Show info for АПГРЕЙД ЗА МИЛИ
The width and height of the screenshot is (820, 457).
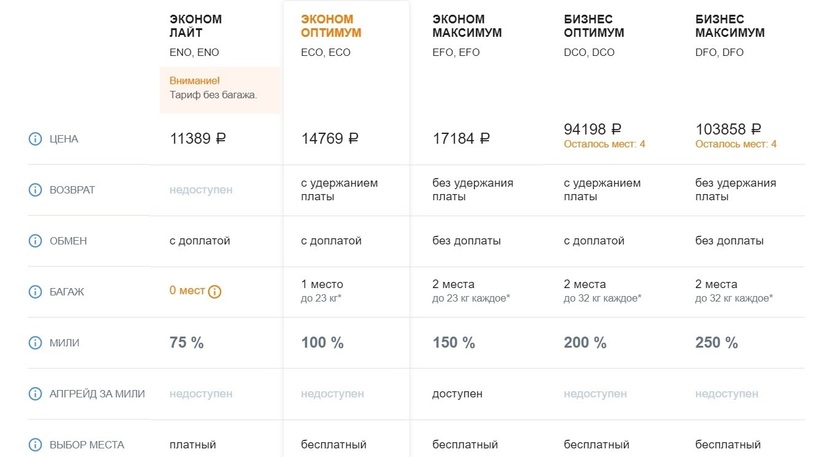[x=36, y=394]
